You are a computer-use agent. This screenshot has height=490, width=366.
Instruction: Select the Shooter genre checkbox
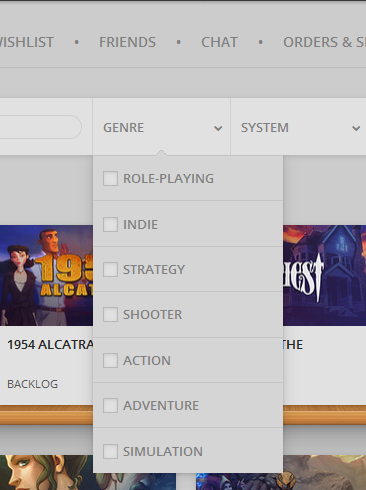pyautogui.click(x=110, y=314)
